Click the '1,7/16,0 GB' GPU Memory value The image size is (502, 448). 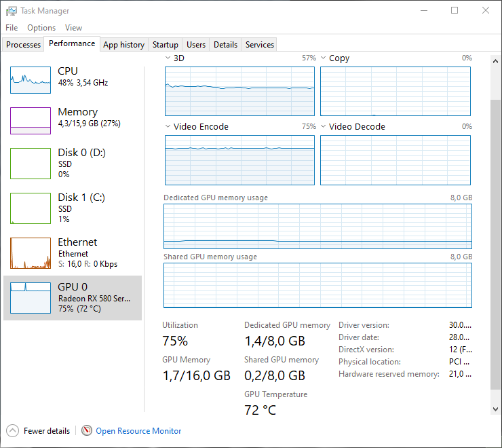coord(196,375)
